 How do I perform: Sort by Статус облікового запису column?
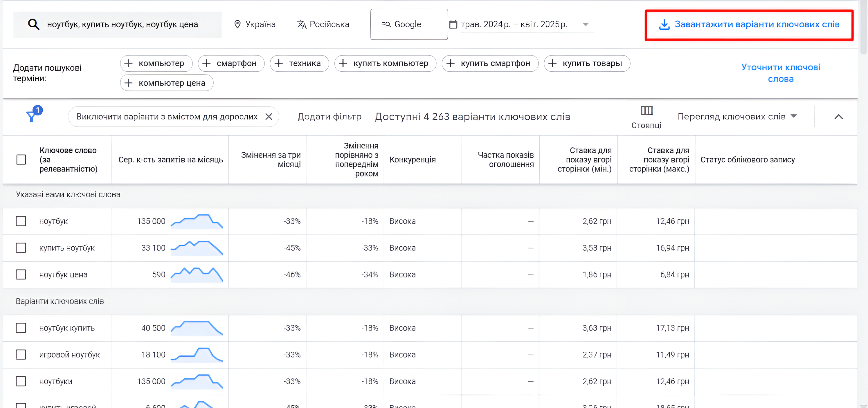[x=747, y=159]
